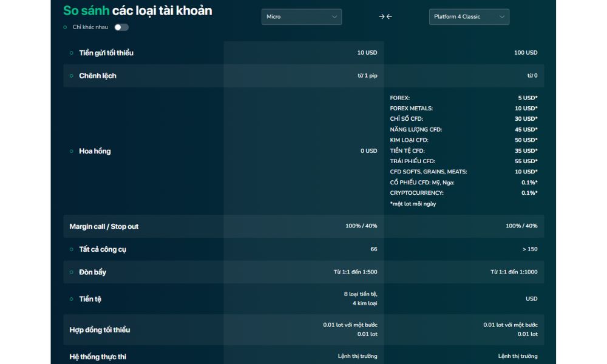The width and height of the screenshot is (607, 364).
Task: Select the Margin call / Stop out row
Action: [x=104, y=226]
